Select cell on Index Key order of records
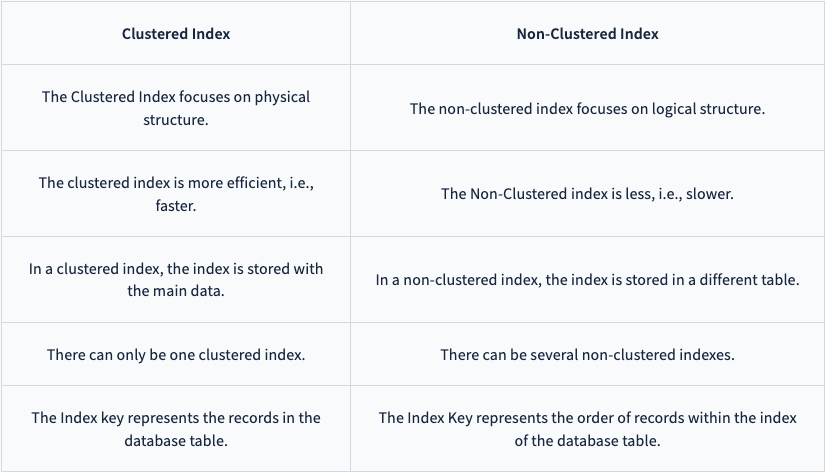The width and height of the screenshot is (825, 472). pos(587,428)
